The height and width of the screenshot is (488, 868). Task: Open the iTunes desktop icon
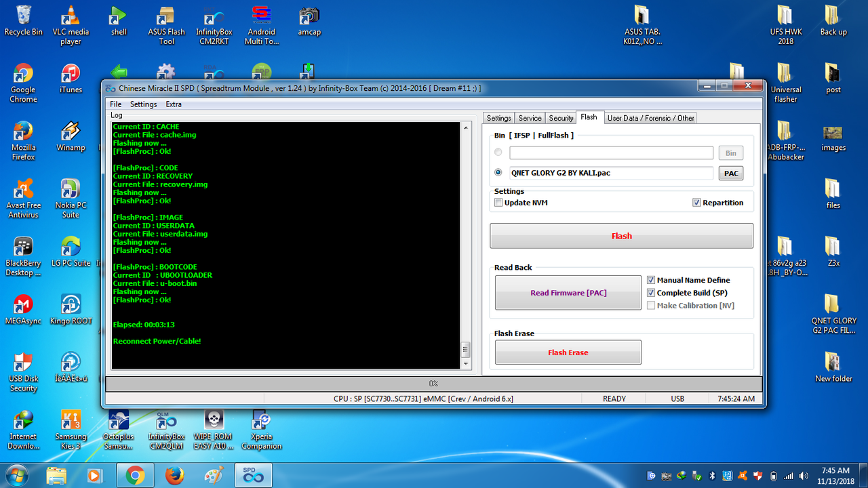[x=71, y=78]
